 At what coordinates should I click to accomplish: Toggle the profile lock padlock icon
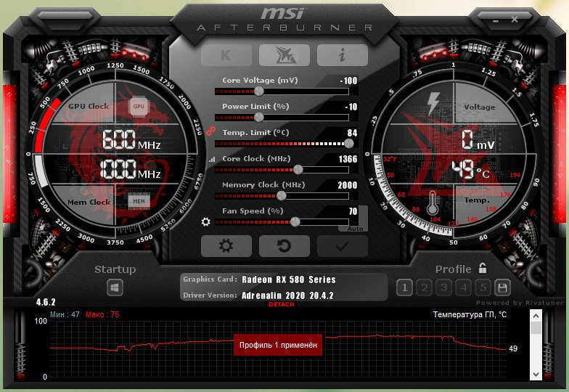click(x=483, y=268)
